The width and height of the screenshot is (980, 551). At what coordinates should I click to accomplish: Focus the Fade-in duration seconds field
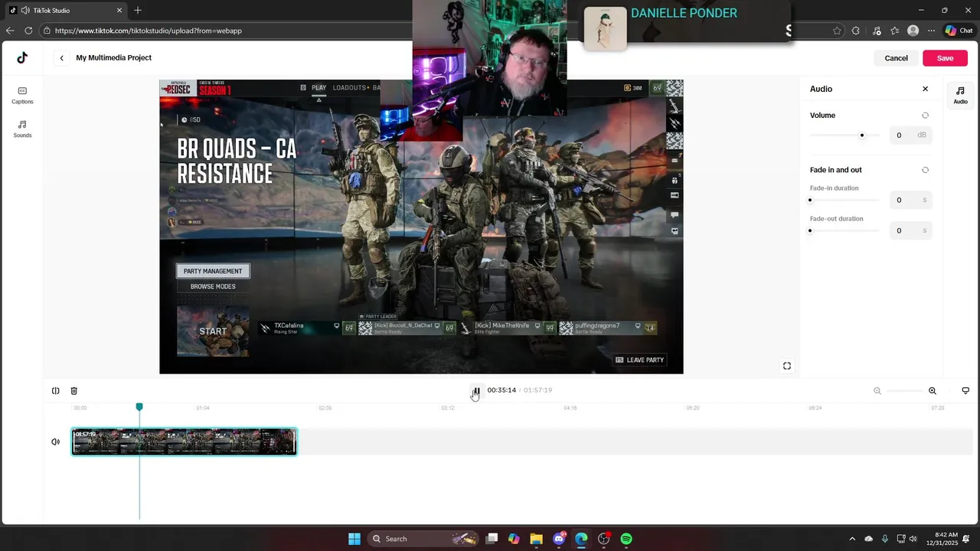[x=910, y=201]
